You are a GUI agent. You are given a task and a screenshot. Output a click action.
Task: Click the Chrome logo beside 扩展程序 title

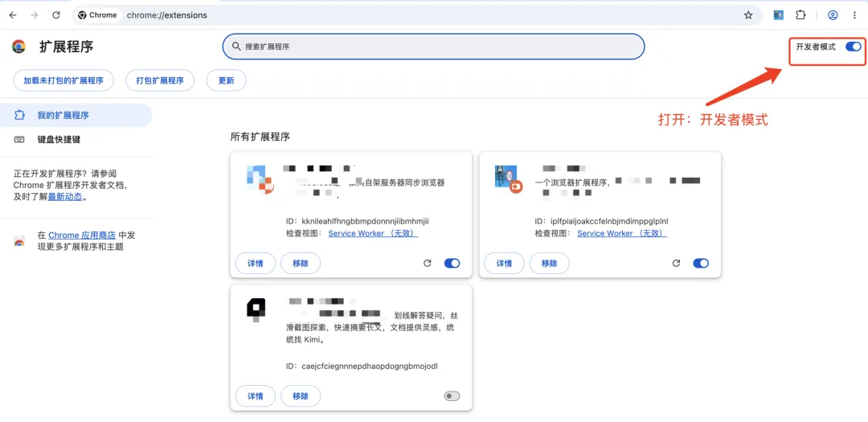[18, 47]
